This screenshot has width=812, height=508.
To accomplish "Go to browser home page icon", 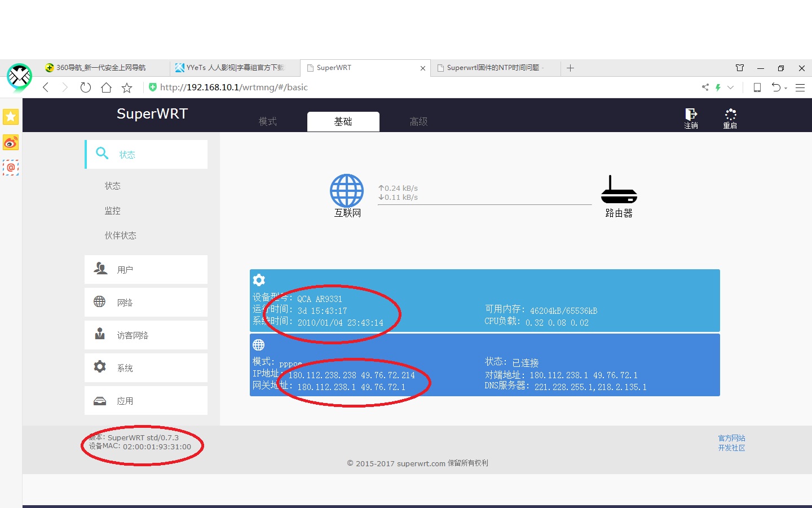I will (106, 87).
